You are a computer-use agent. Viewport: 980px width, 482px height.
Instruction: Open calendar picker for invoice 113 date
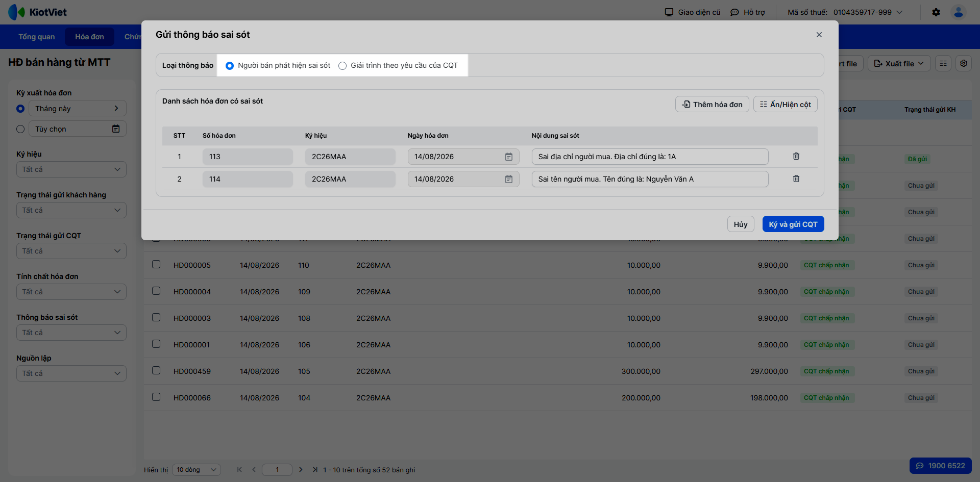(509, 157)
